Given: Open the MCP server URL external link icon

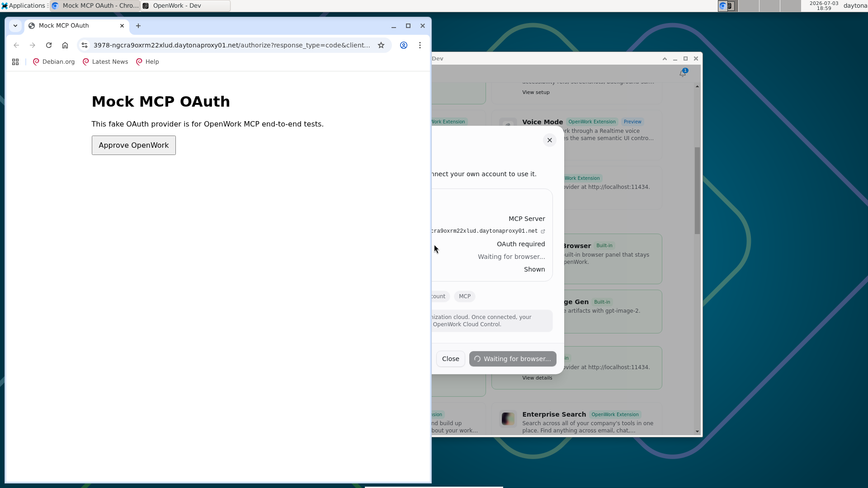Looking at the screenshot, I should pyautogui.click(x=543, y=231).
